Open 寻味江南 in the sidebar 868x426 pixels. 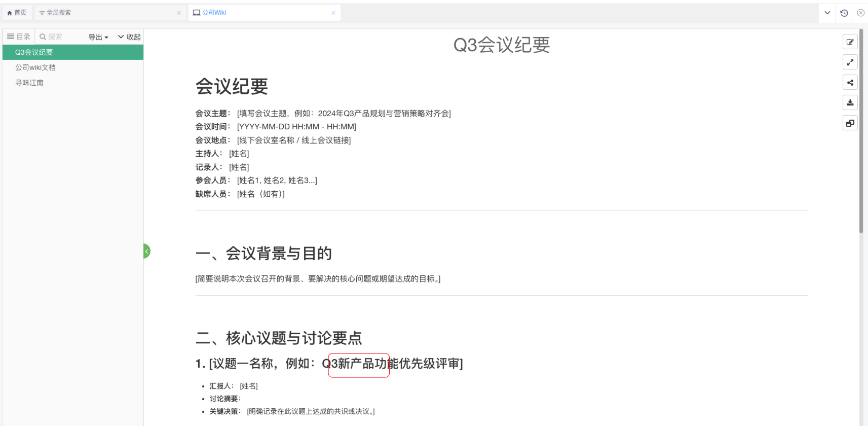[73, 83]
